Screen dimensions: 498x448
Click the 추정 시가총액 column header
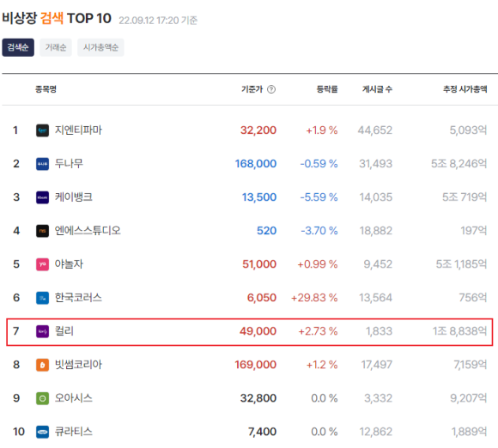coord(465,89)
